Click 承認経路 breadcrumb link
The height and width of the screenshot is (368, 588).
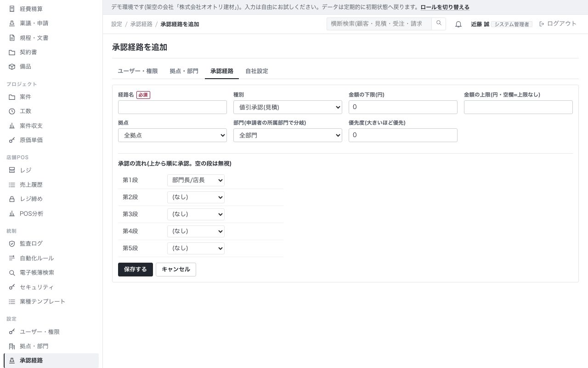click(141, 24)
